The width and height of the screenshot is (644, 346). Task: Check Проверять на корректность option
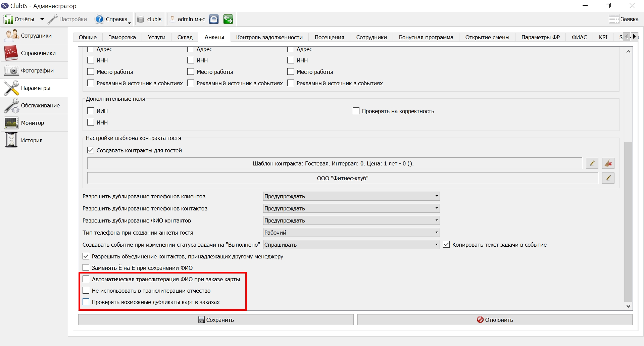(x=356, y=111)
